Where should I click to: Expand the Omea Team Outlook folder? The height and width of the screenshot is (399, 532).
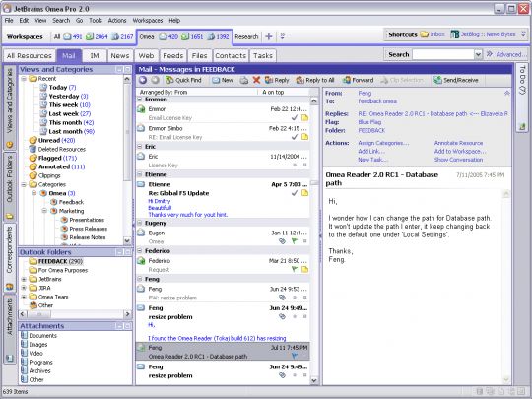click(x=24, y=297)
